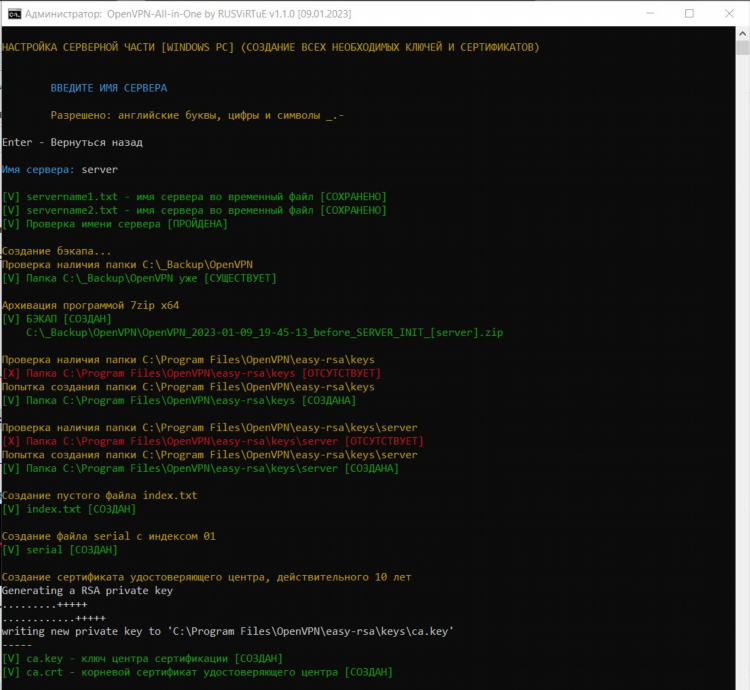This screenshot has height=690, width=750.
Task: Click the line ending with уже [СУЩЕСТВУЕТ]
Action: pyautogui.click(x=139, y=278)
